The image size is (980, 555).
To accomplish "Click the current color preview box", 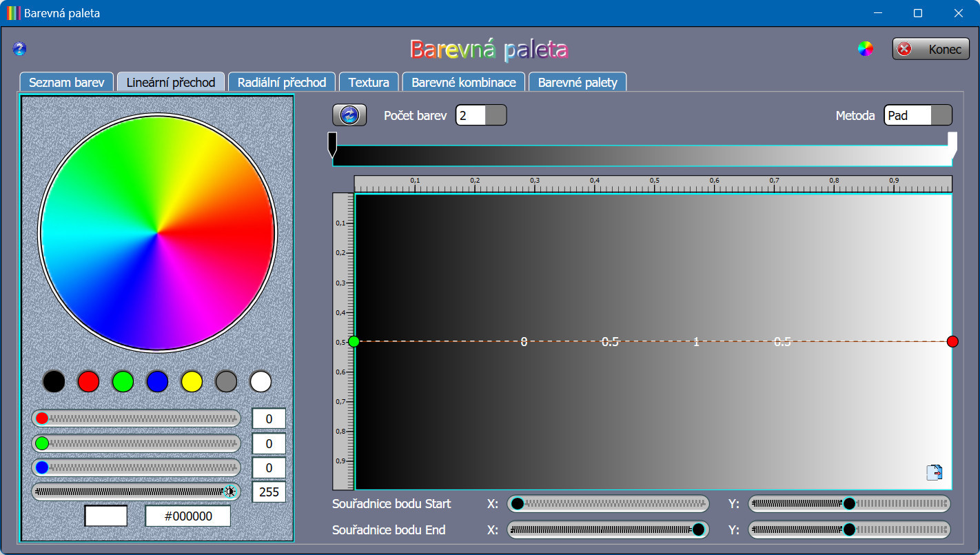I will pos(105,516).
